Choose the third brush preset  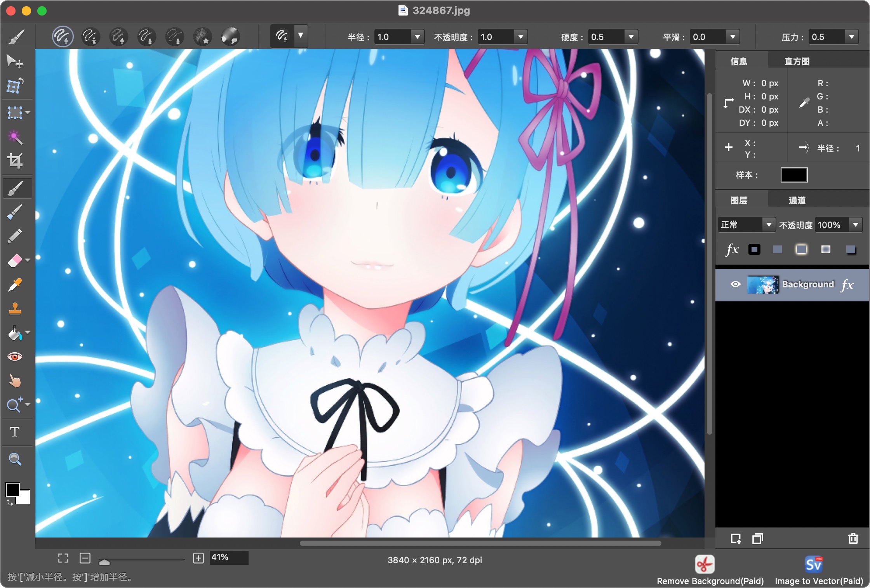118,37
